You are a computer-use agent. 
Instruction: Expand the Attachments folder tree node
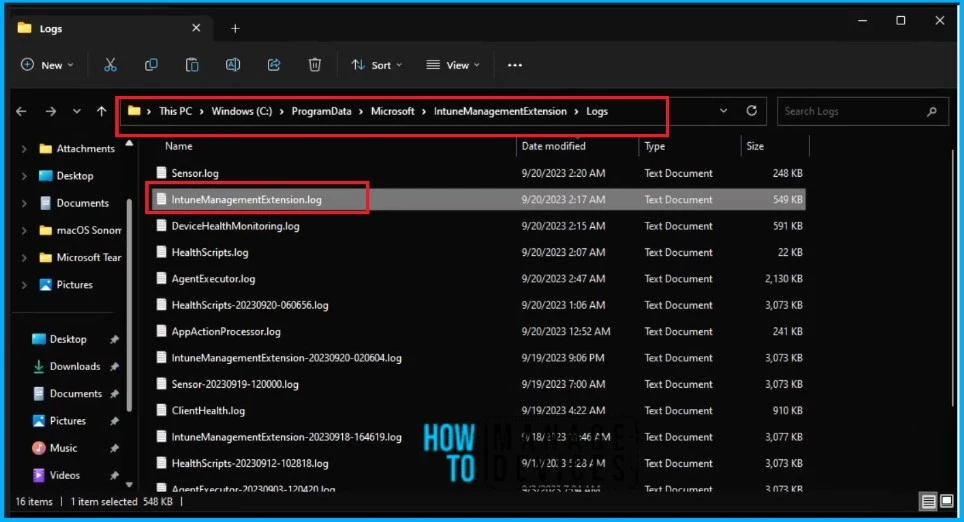(x=24, y=149)
